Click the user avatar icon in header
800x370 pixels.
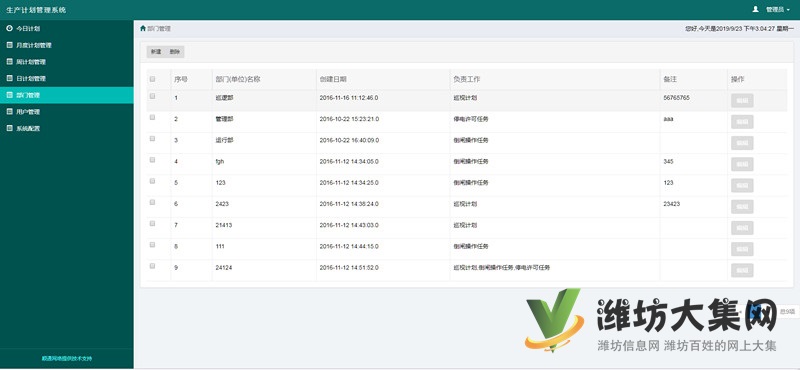pyautogui.click(x=756, y=9)
